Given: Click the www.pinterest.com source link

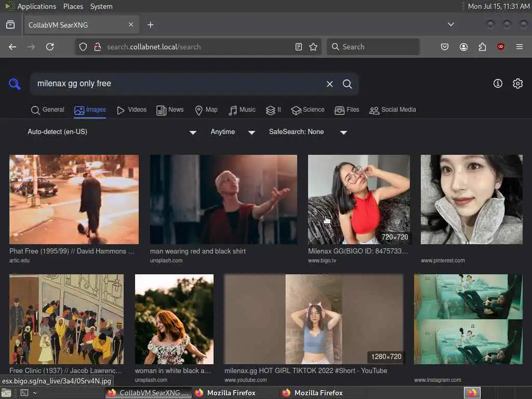Looking at the screenshot, I should coord(443,261).
